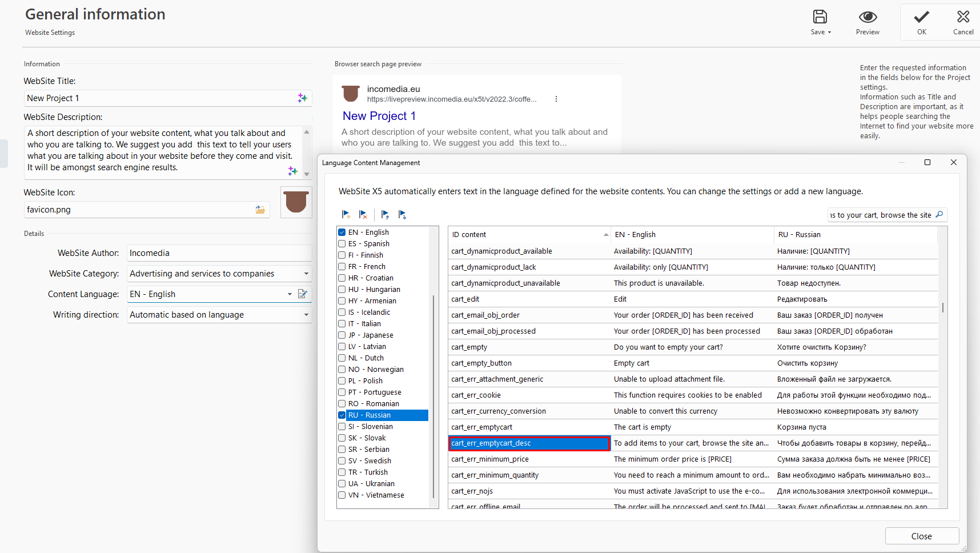Enable the FR - French checkbox

pos(342,267)
